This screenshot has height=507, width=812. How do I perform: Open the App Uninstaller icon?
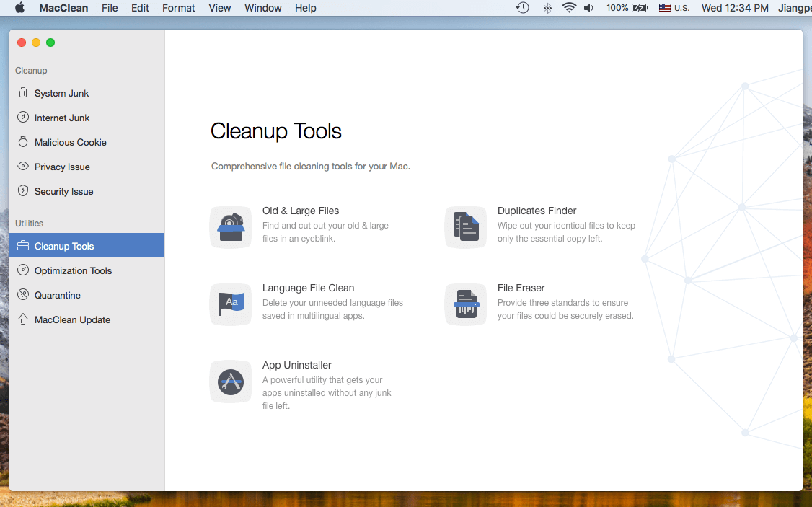tap(231, 382)
